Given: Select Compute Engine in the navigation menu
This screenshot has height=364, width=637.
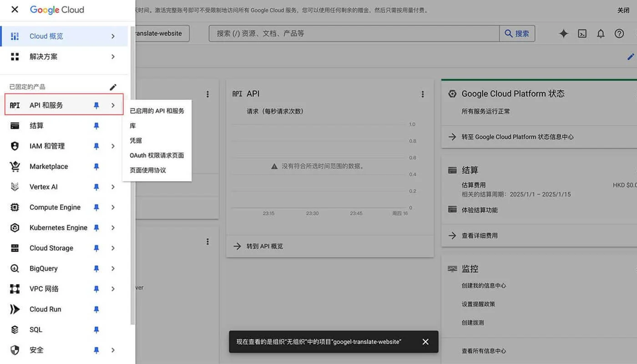Looking at the screenshot, I should pos(55,207).
